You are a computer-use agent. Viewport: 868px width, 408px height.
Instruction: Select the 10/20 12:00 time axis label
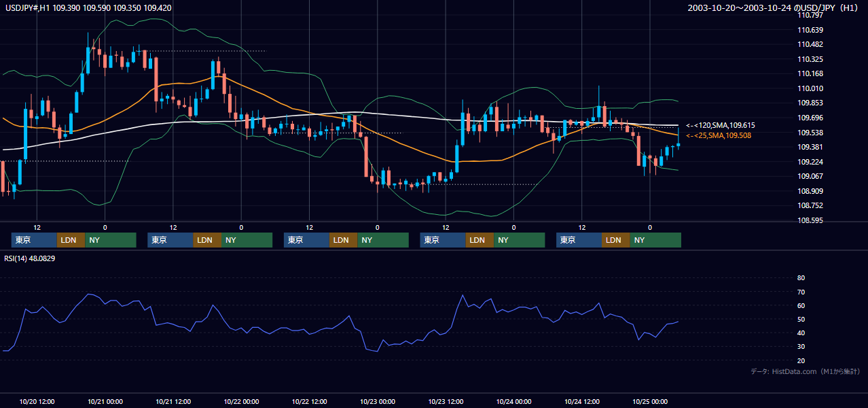click(37, 401)
